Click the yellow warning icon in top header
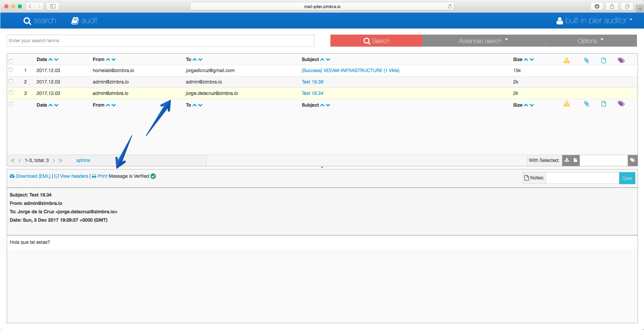 tap(567, 60)
